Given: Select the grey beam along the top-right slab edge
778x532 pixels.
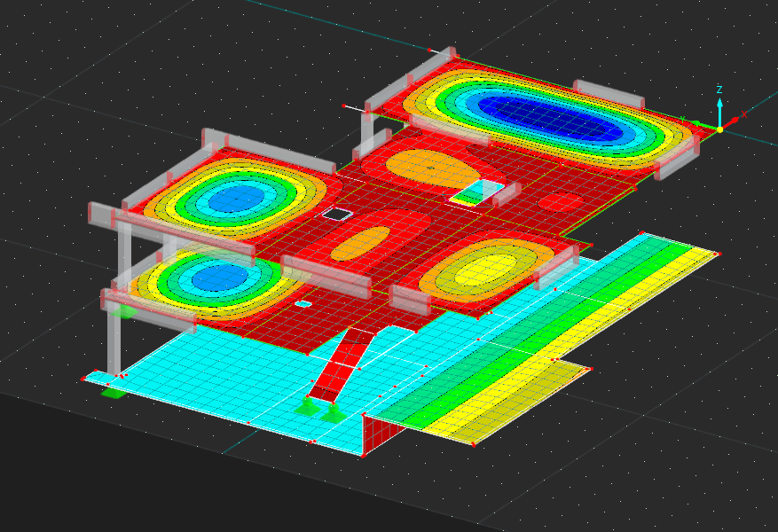Looking at the screenshot, I should point(608,94).
